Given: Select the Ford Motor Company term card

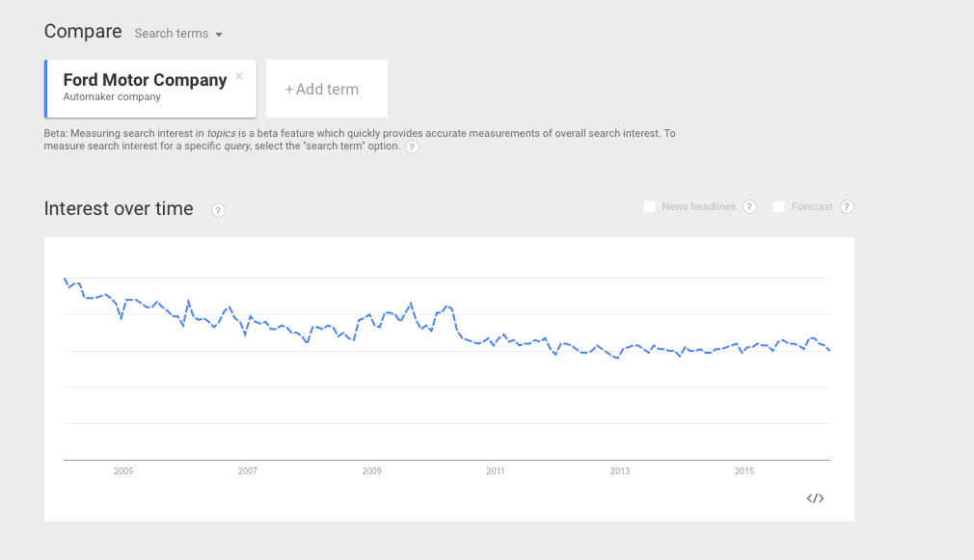Looking at the screenshot, I should (145, 88).
